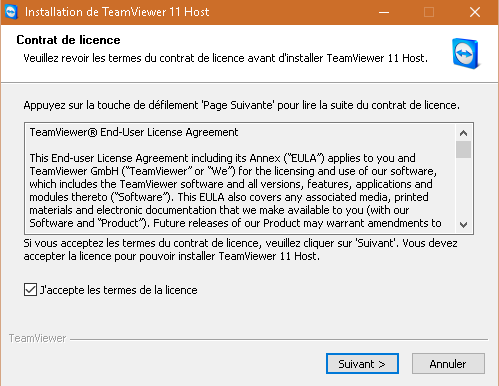Close the installer with the X button

pyautogui.click(x=475, y=12)
